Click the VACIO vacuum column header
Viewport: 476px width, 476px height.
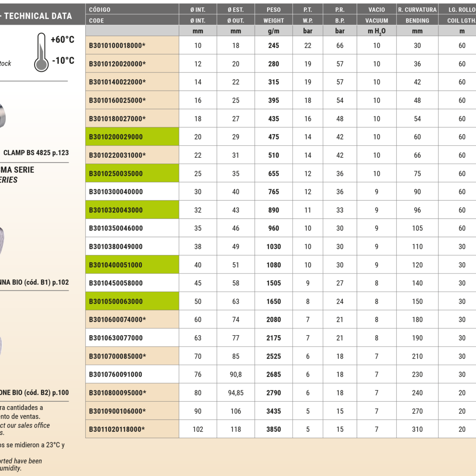click(376, 10)
